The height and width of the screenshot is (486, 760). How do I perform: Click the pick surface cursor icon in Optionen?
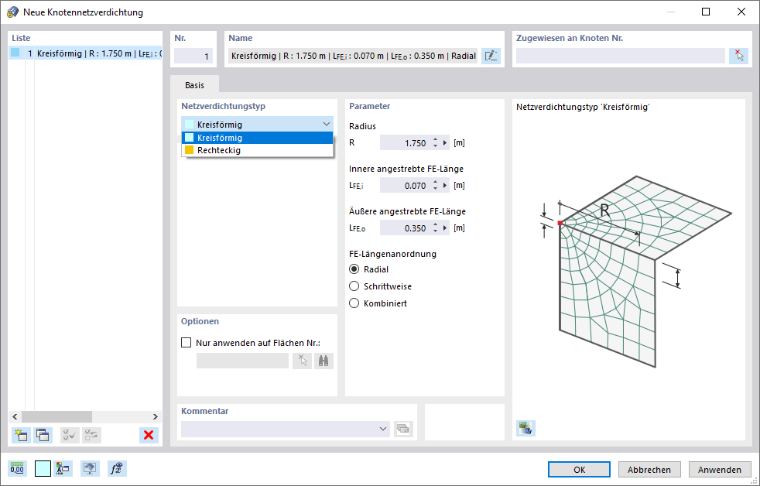click(x=302, y=361)
